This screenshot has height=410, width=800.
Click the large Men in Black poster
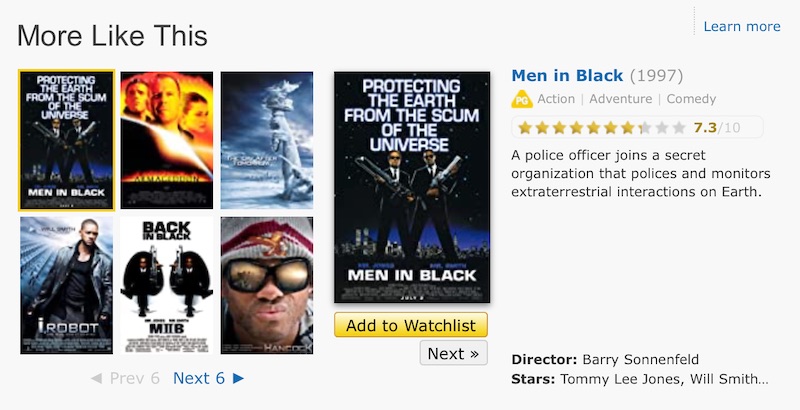point(411,188)
